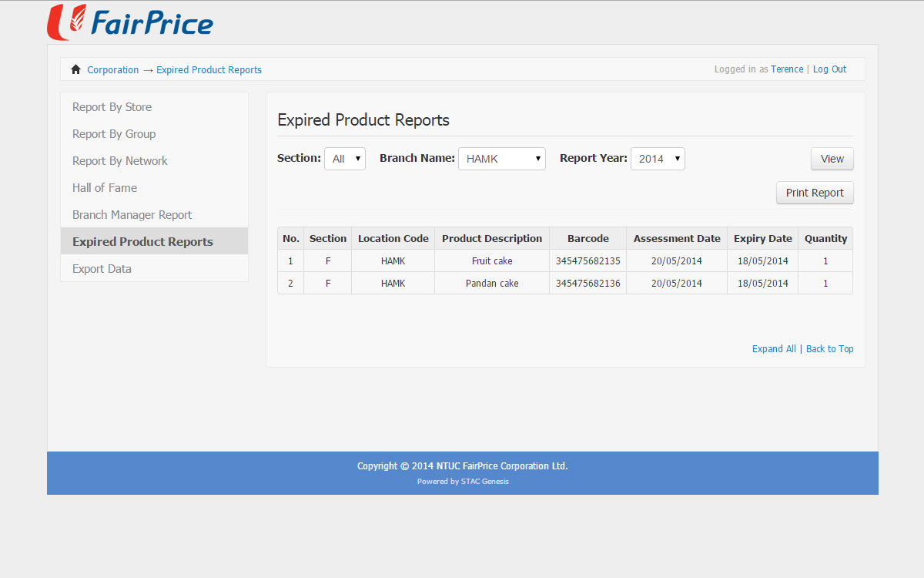Go to Hall of Fame
The width and height of the screenshot is (924, 578).
click(x=155, y=187)
